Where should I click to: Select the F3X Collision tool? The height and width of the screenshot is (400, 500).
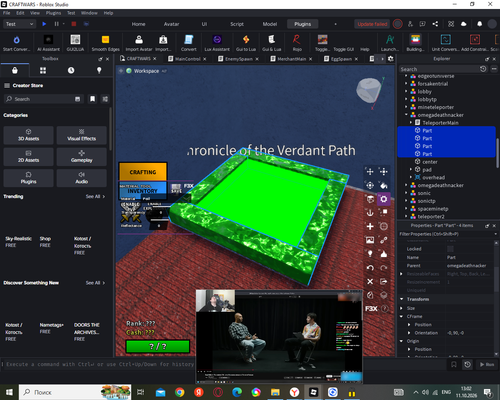click(384, 213)
